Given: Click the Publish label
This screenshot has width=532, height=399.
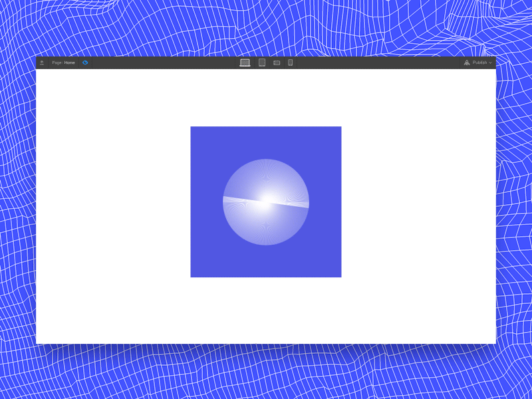Looking at the screenshot, I should [479, 63].
